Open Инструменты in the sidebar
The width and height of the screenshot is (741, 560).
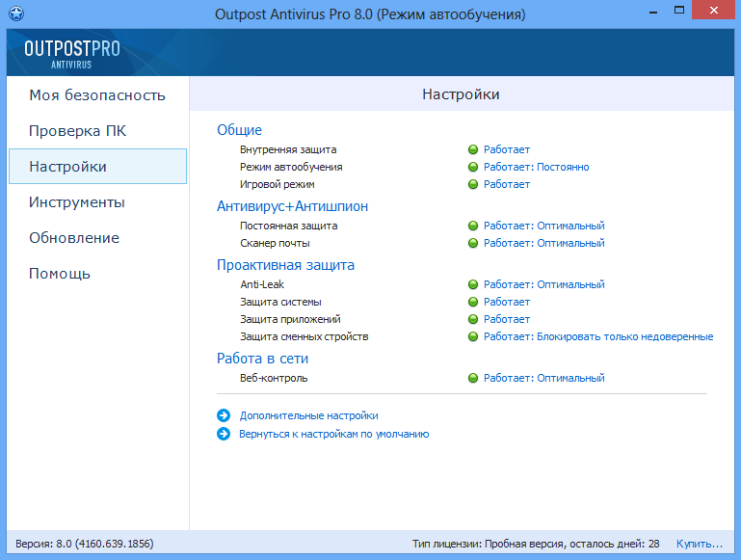click(x=77, y=202)
